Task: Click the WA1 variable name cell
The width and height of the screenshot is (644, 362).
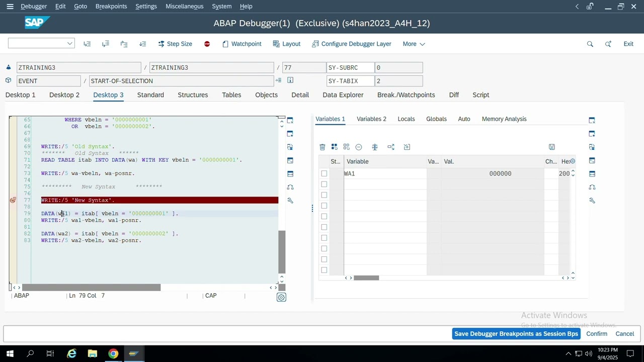Action: click(385, 173)
